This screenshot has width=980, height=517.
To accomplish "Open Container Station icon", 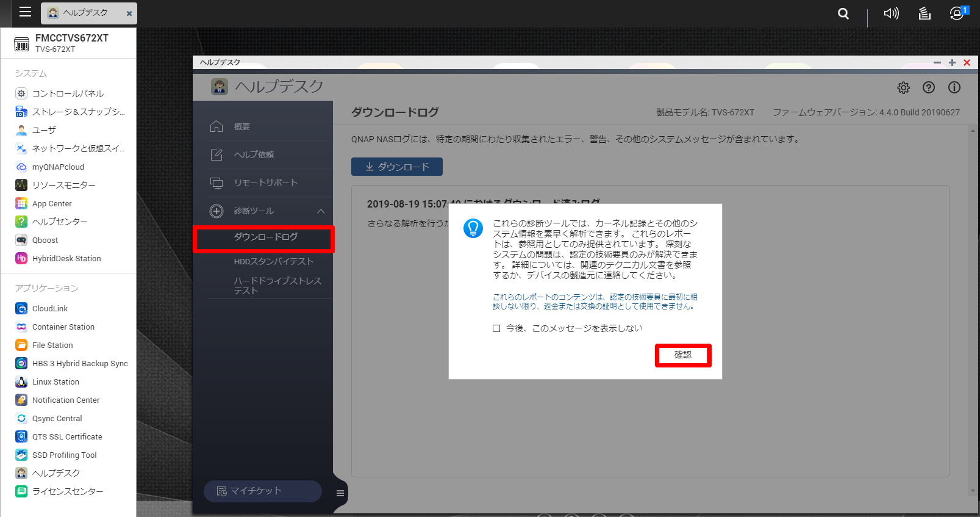I will [21, 327].
